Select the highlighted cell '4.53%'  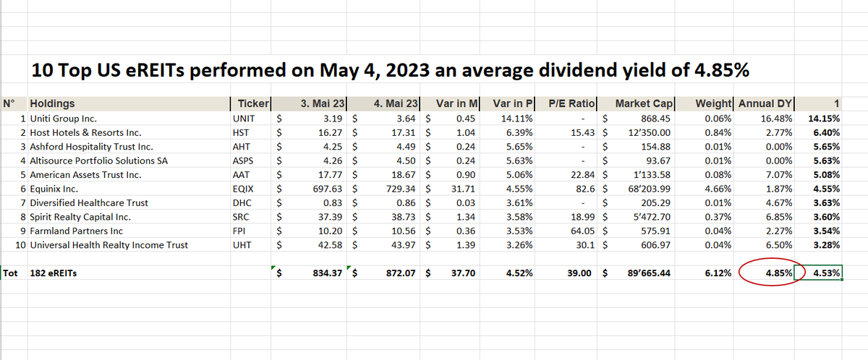click(x=818, y=273)
